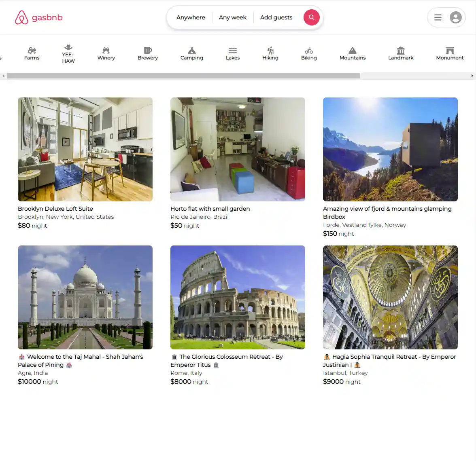The height and width of the screenshot is (461, 476).
Task: Open the Hagia Sophia listing photo
Action: coord(390,297)
